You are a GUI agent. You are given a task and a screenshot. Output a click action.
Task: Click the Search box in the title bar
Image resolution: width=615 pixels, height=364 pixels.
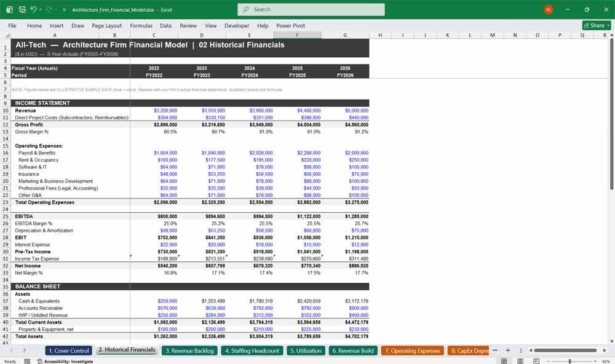[x=311, y=9]
